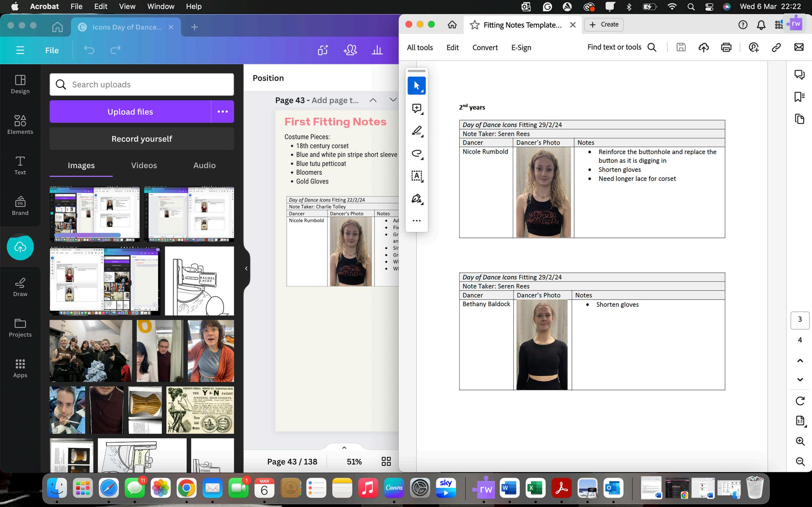Go to next page with down chevron
Screen dimensions: 812x507
[800, 380]
